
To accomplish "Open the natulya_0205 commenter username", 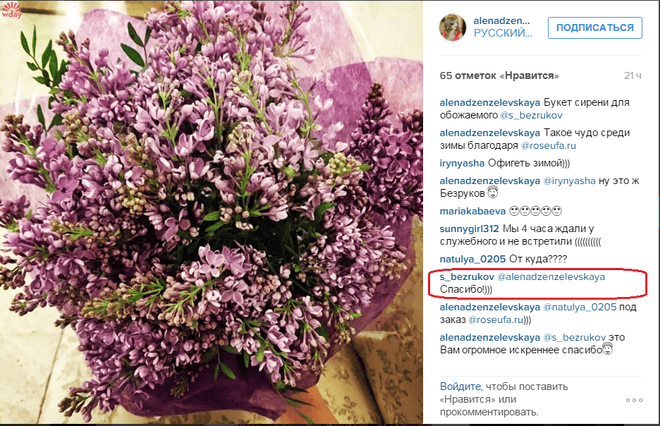I will [472, 259].
